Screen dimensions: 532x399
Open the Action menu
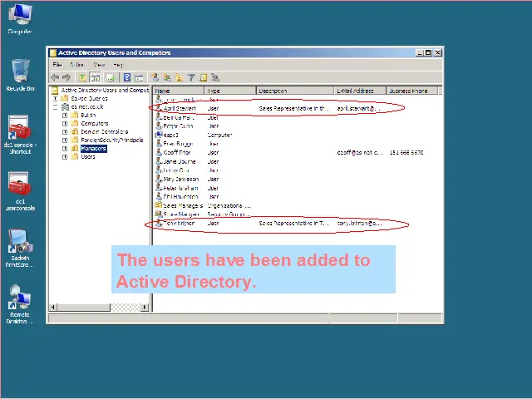click(76, 65)
